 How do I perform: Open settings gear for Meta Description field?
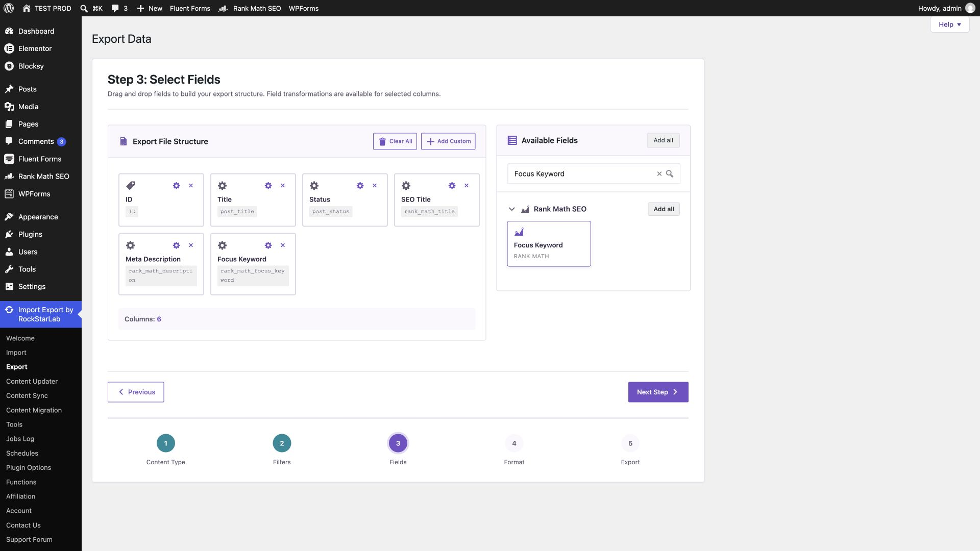click(176, 245)
